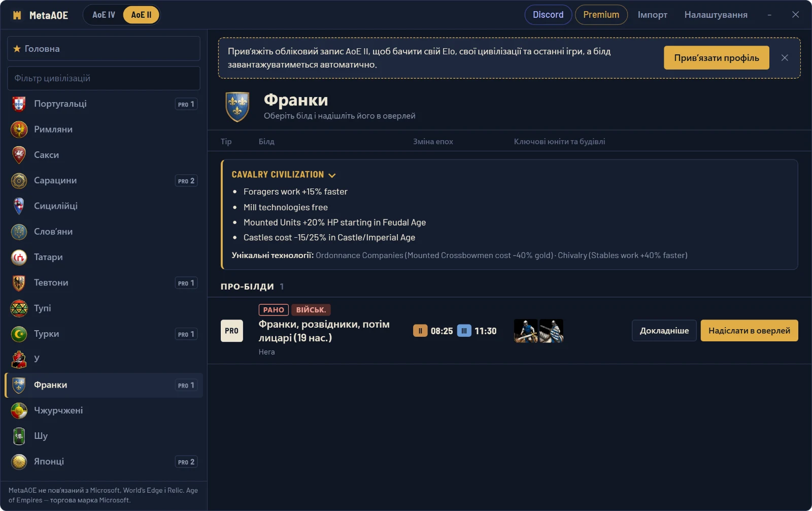Focus the Фільтр цивілізацій search field
The height and width of the screenshot is (511, 812).
pos(104,78)
